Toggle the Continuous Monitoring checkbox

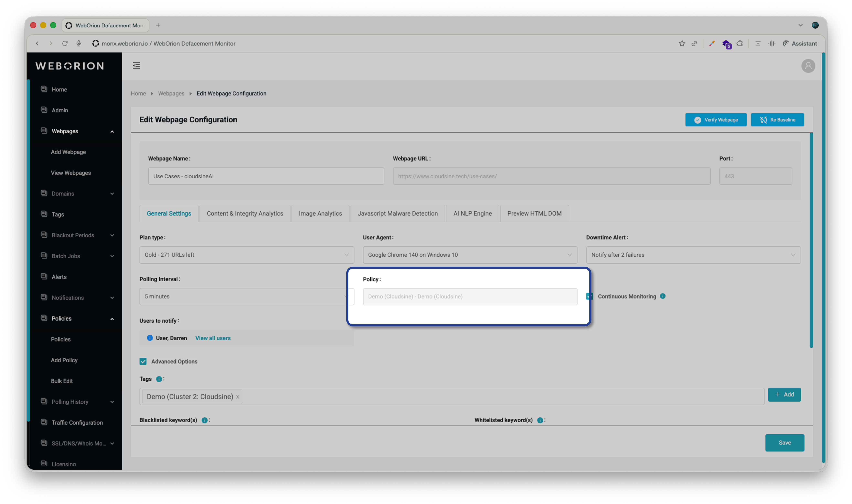(x=589, y=296)
